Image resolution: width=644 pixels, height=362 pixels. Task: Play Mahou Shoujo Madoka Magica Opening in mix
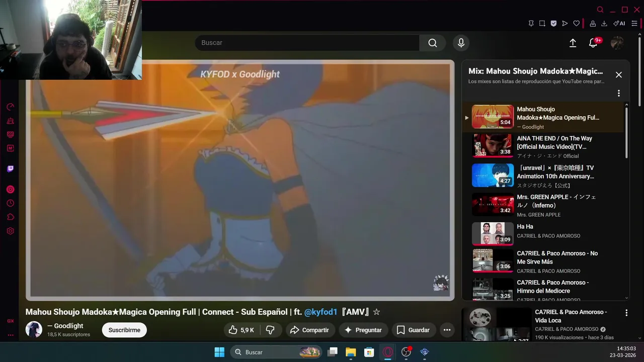tap(544, 117)
